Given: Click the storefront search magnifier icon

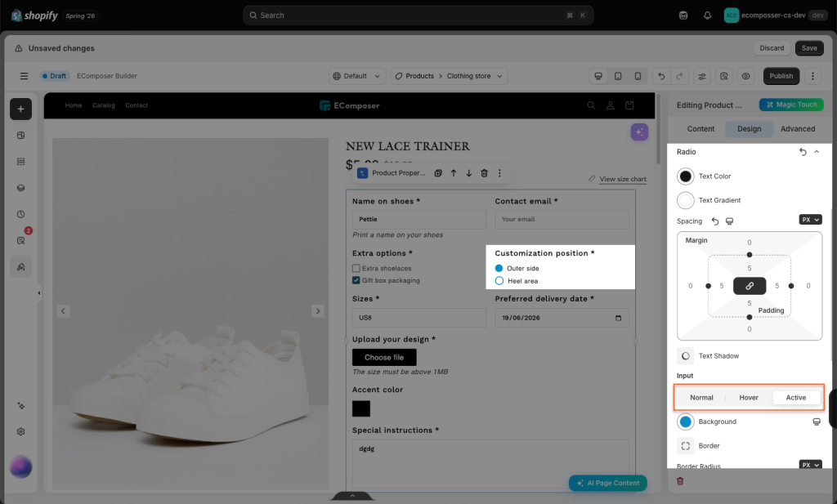Looking at the screenshot, I should pos(591,105).
